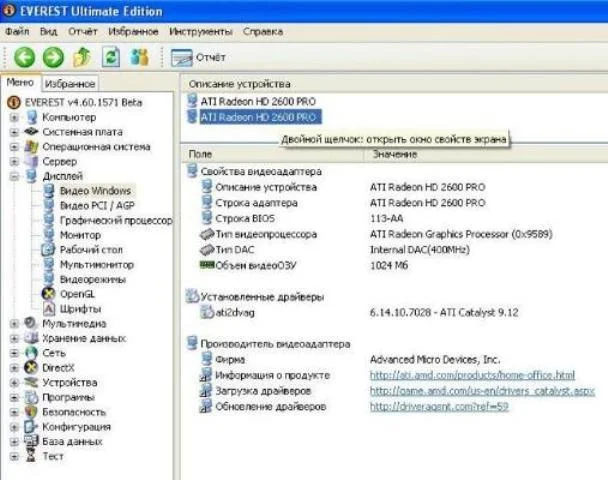The height and width of the screenshot is (480, 608).
Task: Switch to the Меню sidebar tab
Action: (20, 82)
